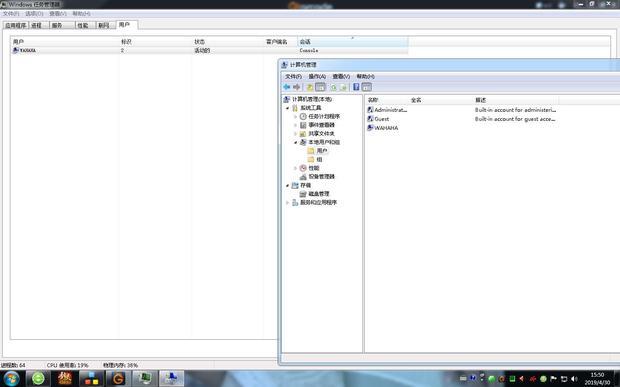Open the green round taskbar icon
The height and width of the screenshot is (387, 620).
click(38, 378)
